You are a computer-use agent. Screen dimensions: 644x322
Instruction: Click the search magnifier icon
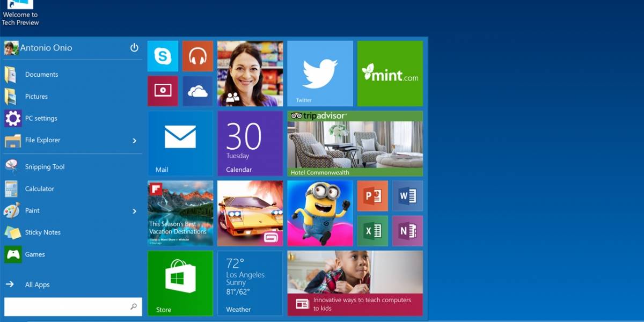click(134, 306)
